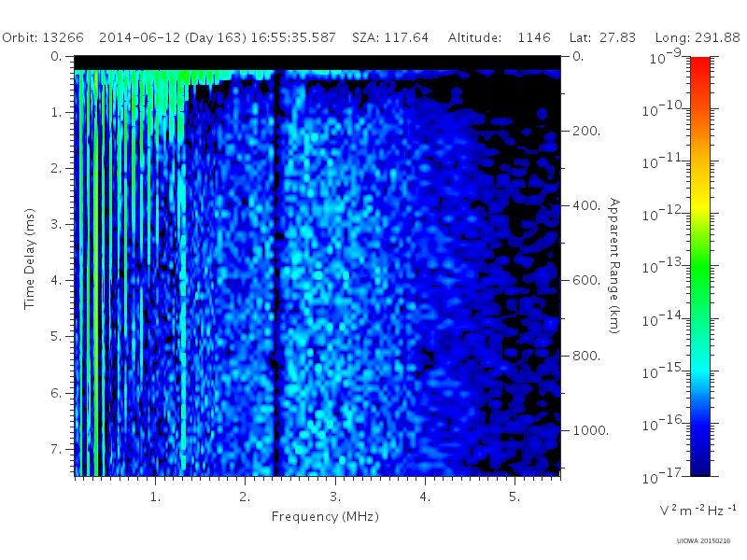
Task: Click the 'Apparent Range (km)' axis label
Action: click(x=614, y=266)
